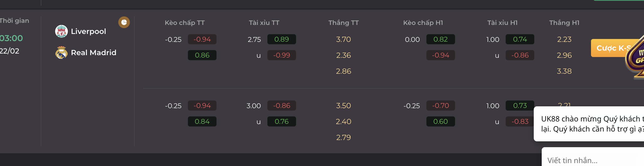Viewport: 644px width, 166px height.
Task: Select draw odds 2.86 in Thắng TT
Action: tap(343, 71)
